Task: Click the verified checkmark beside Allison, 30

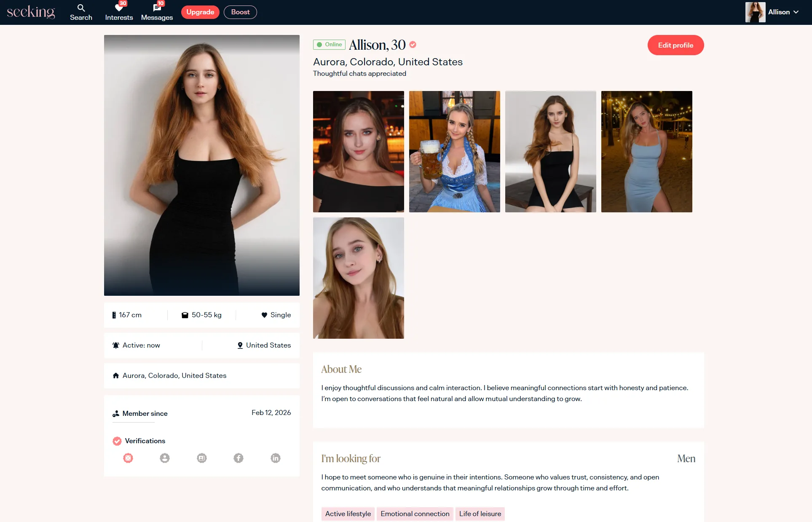Action: pos(413,45)
